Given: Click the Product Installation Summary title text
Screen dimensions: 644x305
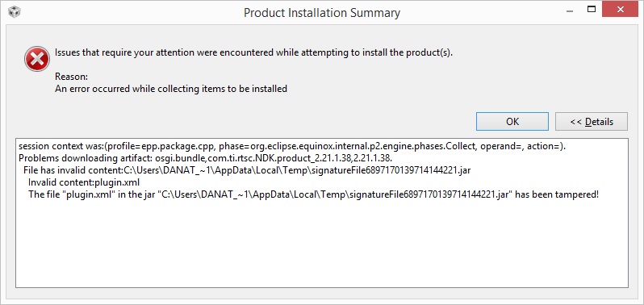Looking at the screenshot, I should coord(321,13).
